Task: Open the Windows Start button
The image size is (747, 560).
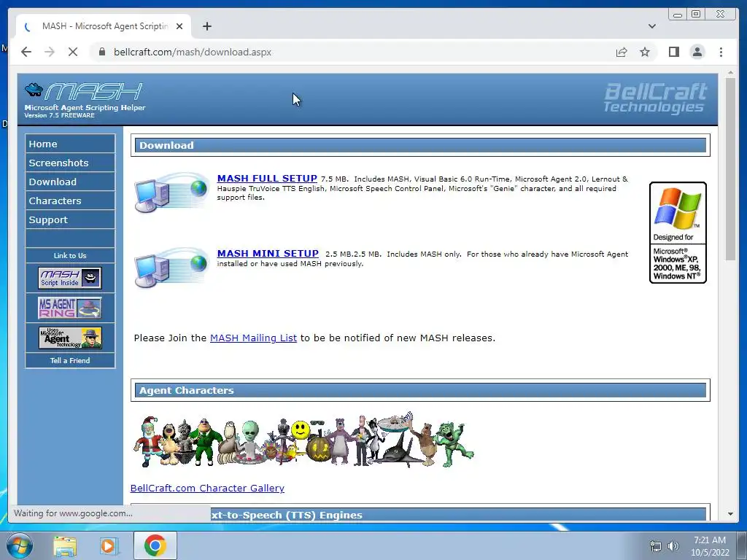Action: click(x=20, y=545)
